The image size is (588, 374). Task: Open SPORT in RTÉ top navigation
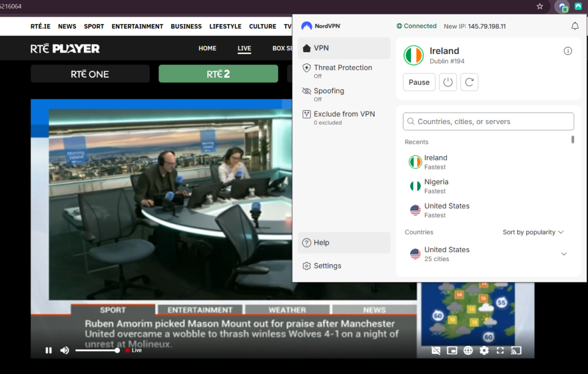tap(94, 26)
